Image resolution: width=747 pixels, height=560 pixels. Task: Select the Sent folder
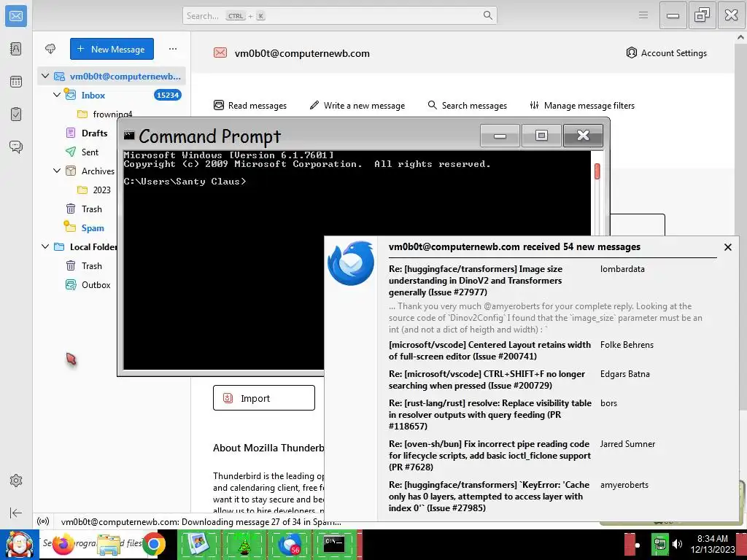pos(90,152)
